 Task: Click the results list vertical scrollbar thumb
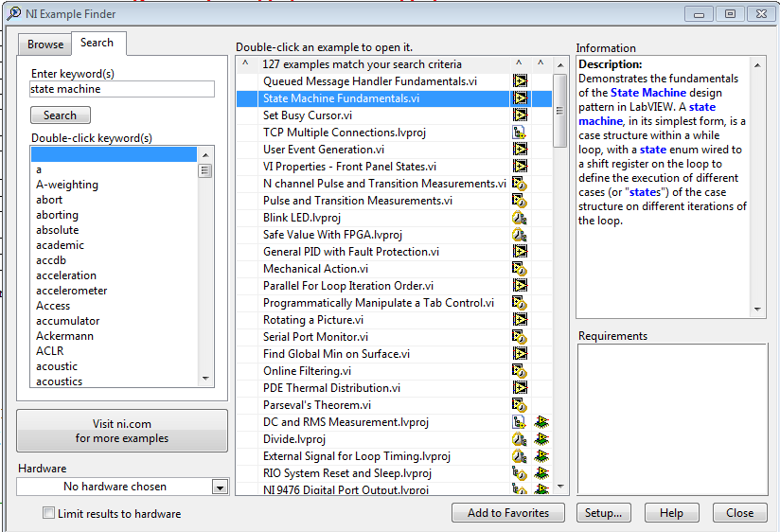click(x=560, y=111)
